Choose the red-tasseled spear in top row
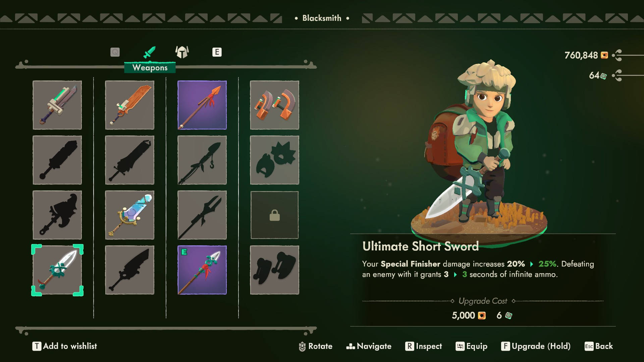Screen dimensions: 644x362 point(202,105)
